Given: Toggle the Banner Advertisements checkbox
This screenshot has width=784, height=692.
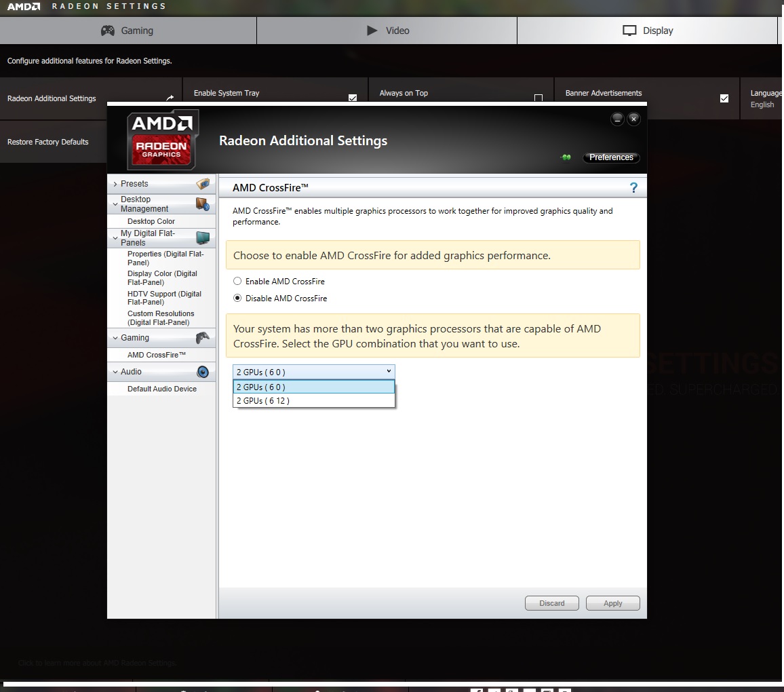Looking at the screenshot, I should [724, 98].
